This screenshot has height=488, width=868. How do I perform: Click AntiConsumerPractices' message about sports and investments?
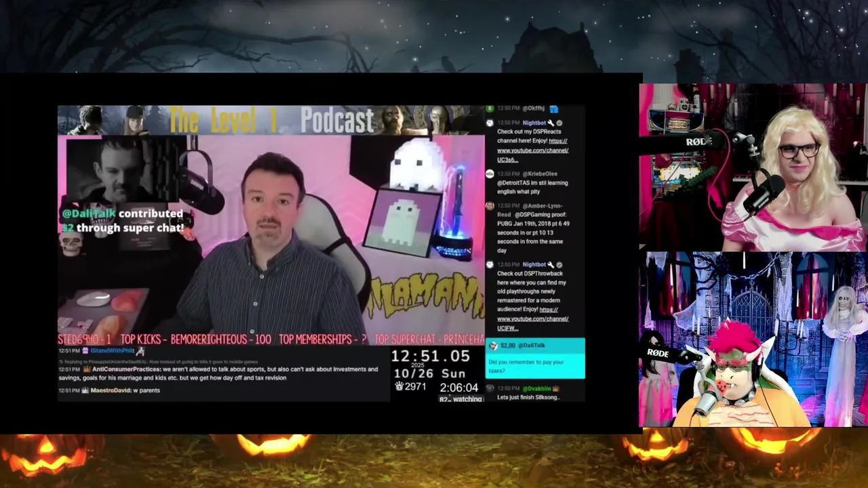click(x=218, y=373)
